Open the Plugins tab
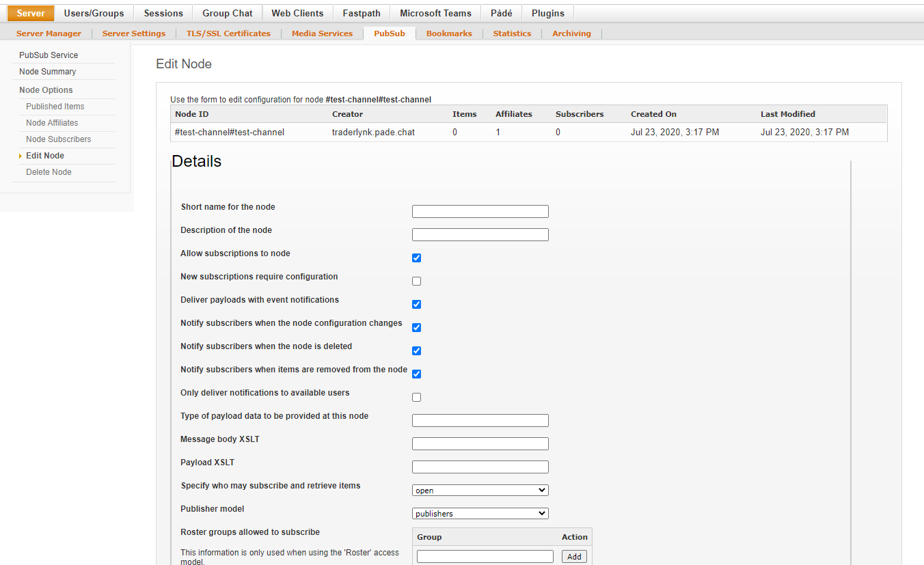924x565 pixels. point(547,12)
